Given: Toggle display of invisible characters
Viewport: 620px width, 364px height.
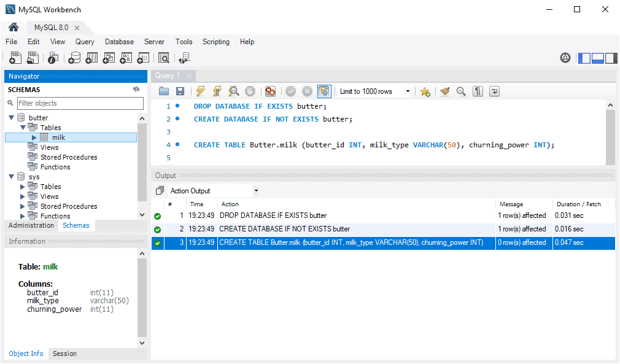Looking at the screenshot, I should point(478,91).
